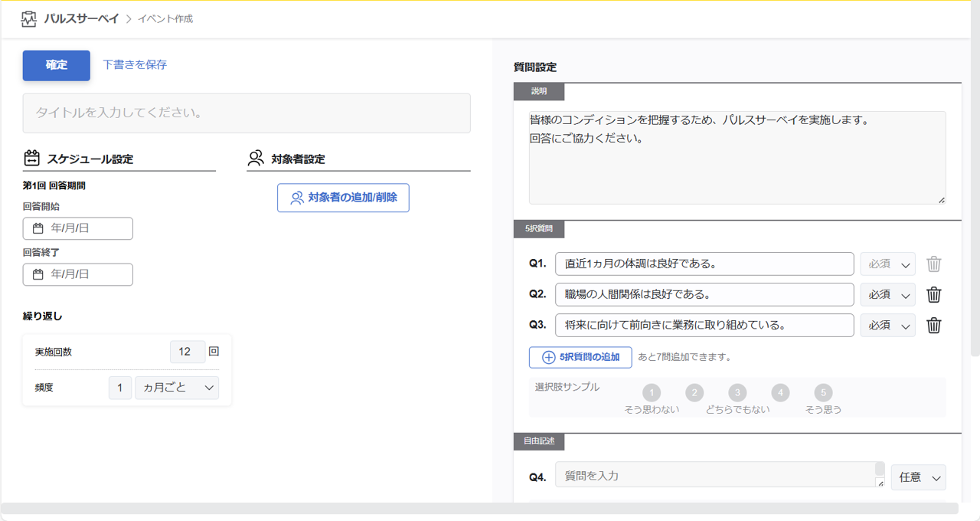Click the 説明 section tab label
The image size is (980, 521).
(x=539, y=91)
